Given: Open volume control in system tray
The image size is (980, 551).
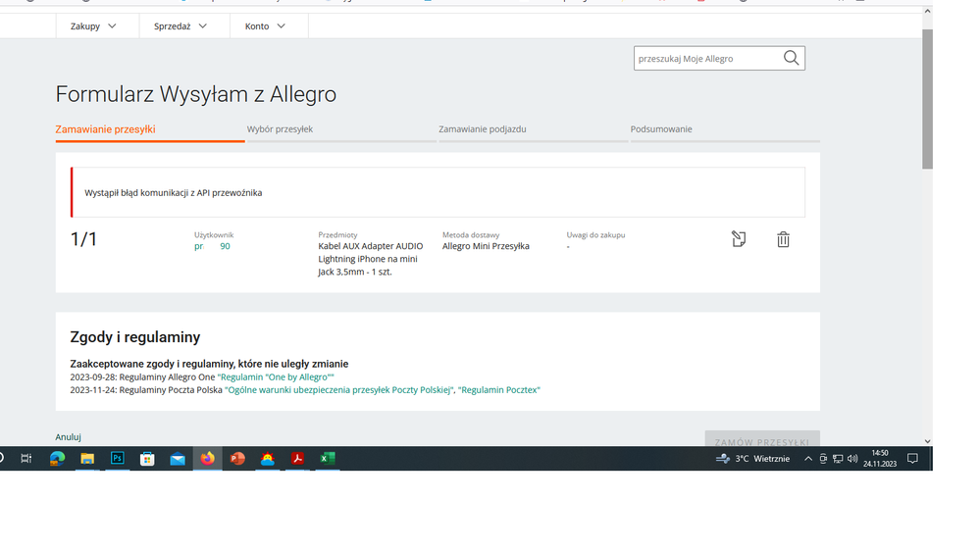Looking at the screenshot, I should pyautogui.click(x=852, y=459).
